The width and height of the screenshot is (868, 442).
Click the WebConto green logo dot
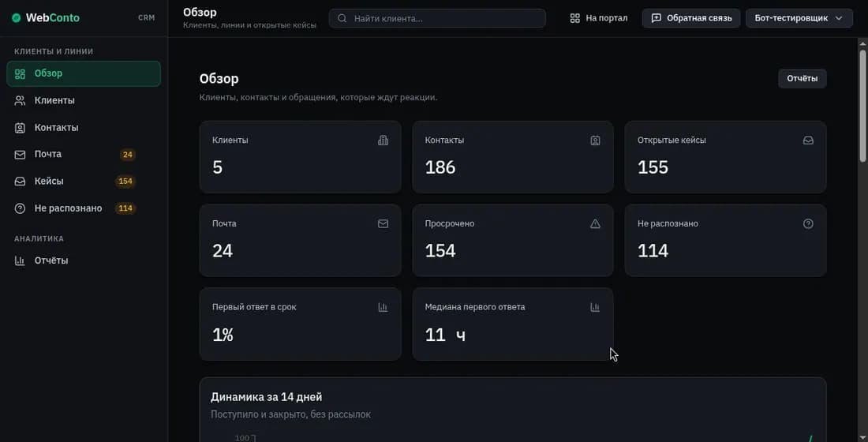16,17
